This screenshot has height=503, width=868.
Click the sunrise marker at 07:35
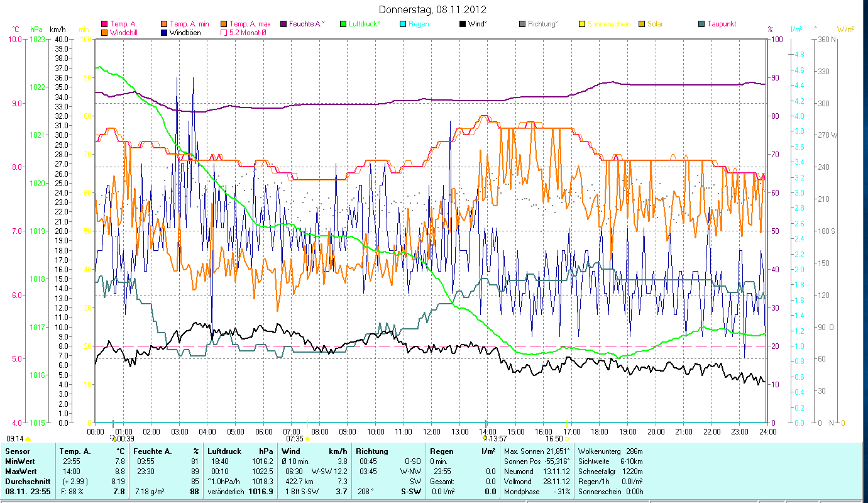point(307,438)
